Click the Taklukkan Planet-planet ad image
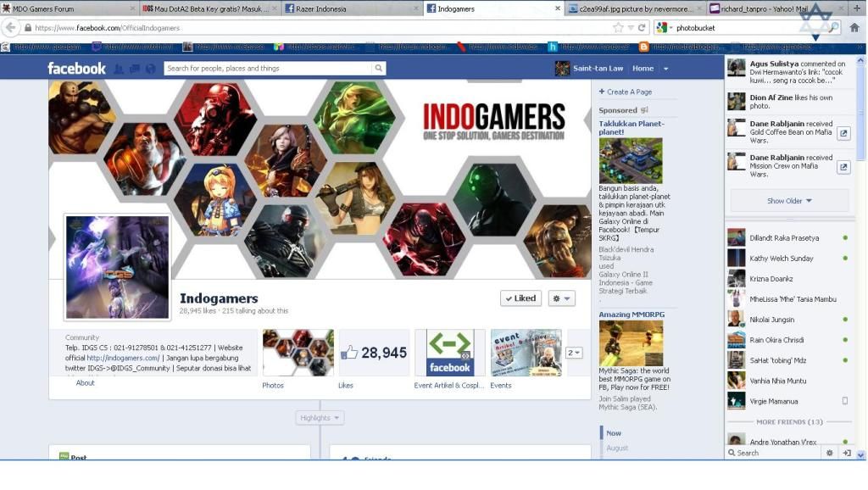 tap(631, 160)
